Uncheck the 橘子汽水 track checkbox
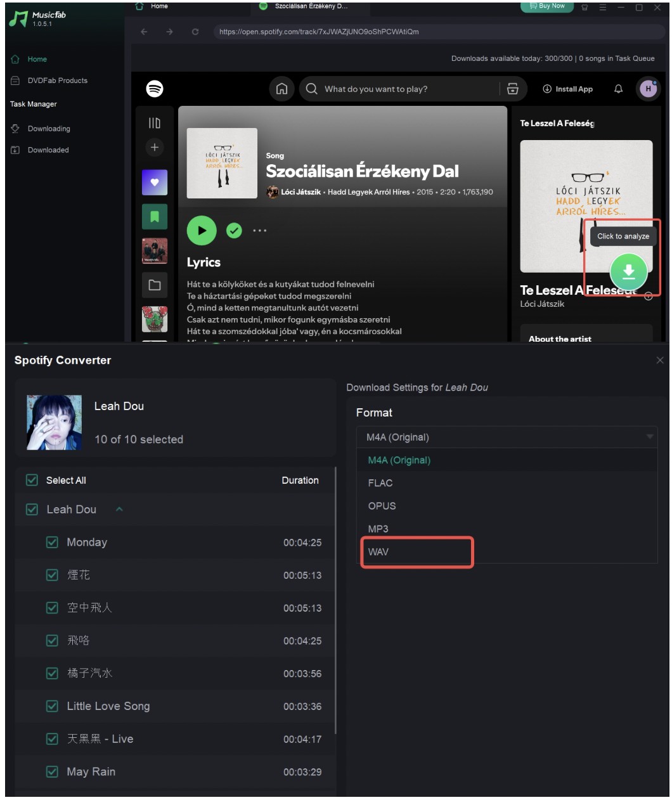 click(x=53, y=673)
